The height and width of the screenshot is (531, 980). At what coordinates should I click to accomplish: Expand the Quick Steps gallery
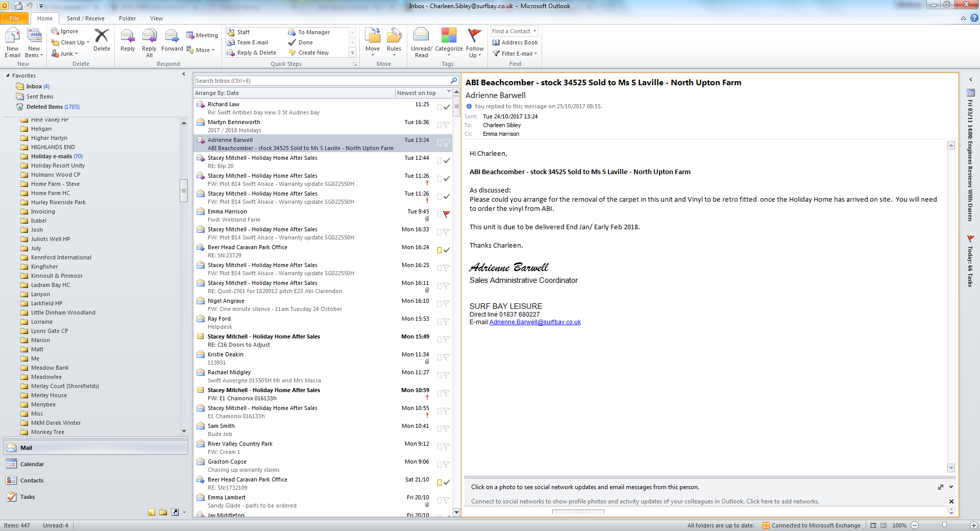point(352,53)
